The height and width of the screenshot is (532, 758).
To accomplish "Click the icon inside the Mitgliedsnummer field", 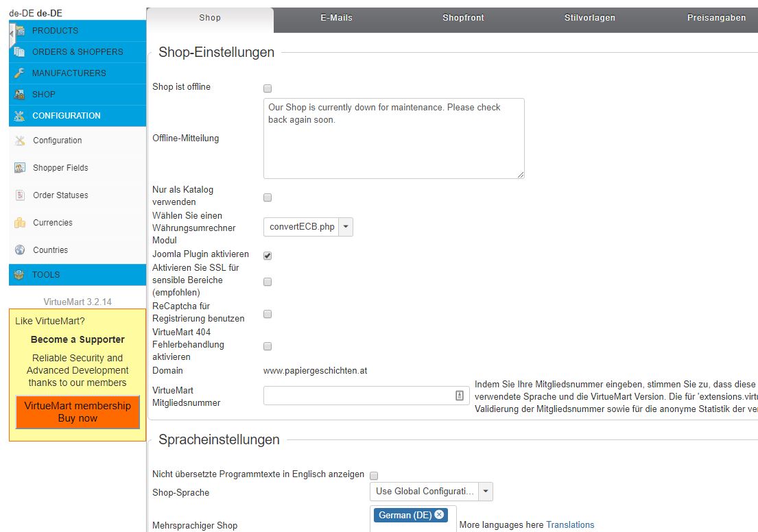I will [460, 396].
